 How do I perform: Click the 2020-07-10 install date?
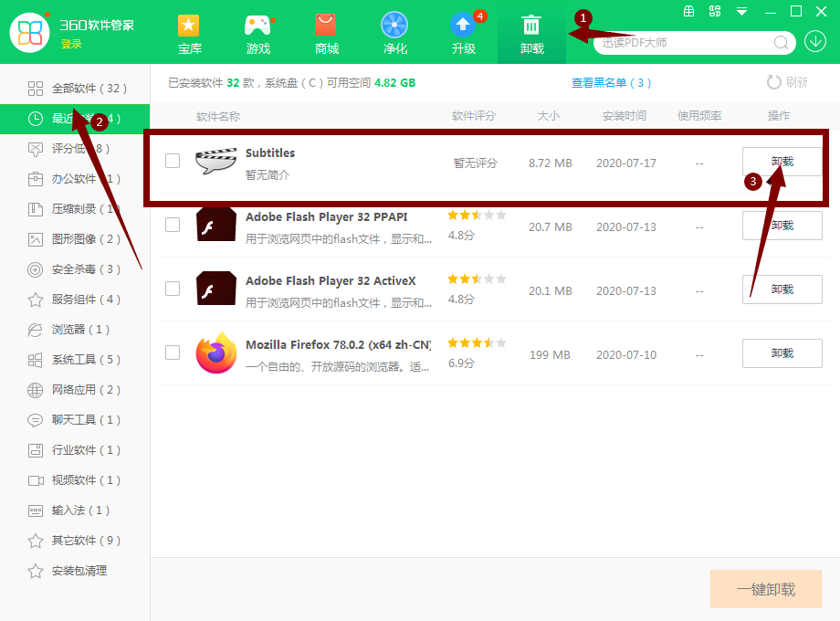pyautogui.click(x=626, y=354)
